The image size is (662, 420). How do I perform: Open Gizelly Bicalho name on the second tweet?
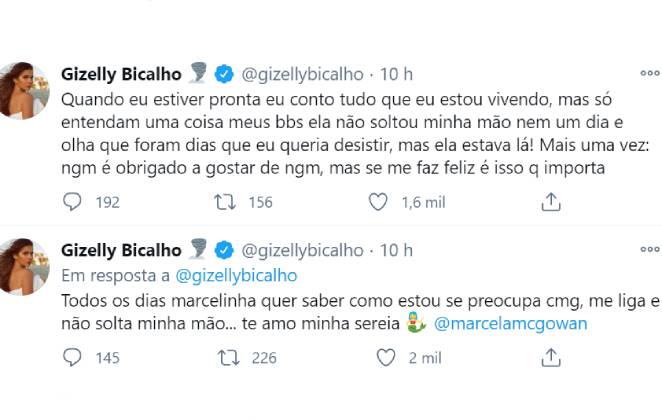click(121, 249)
